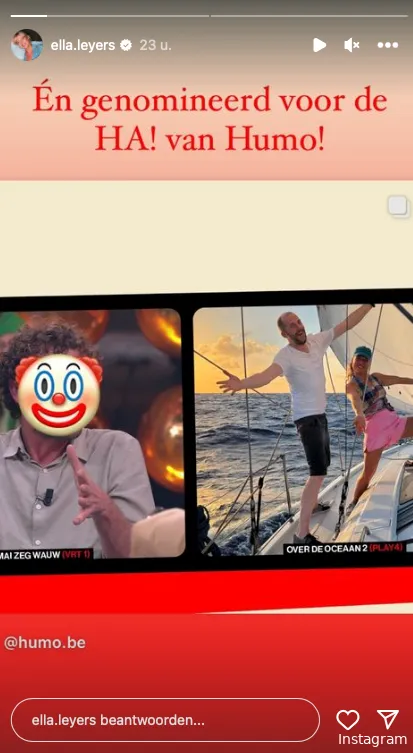Unmute the story sound
This screenshot has width=413, height=753.
tap(352, 45)
